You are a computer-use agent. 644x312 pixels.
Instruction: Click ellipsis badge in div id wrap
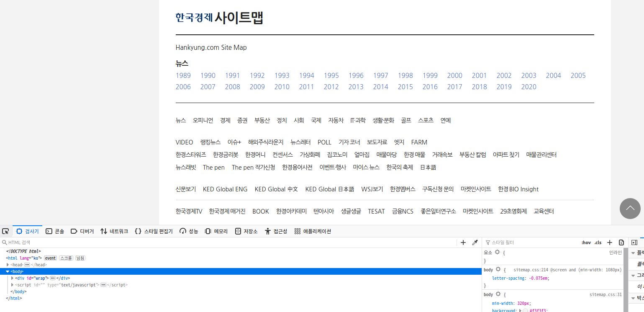click(x=53, y=278)
